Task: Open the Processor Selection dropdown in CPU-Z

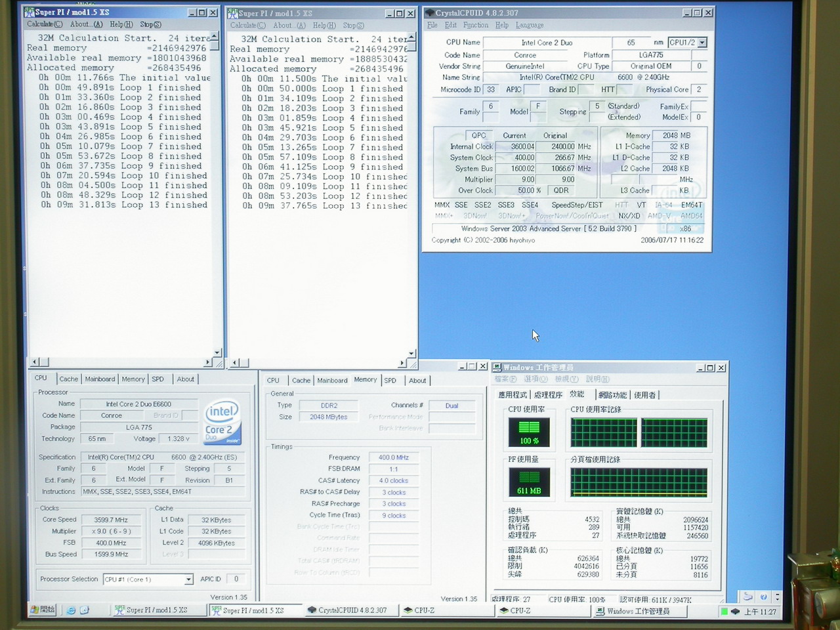Action: (188, 579)
